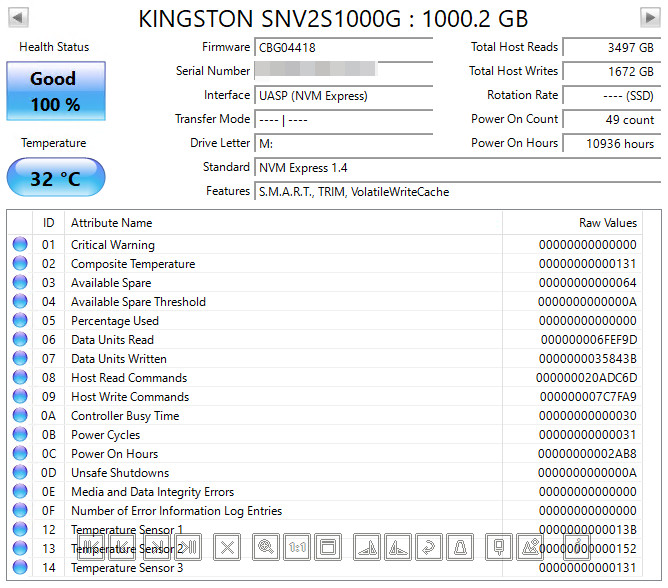Click the Drive Letter field M:
The image size is (668, 588).
click(343, 144)
